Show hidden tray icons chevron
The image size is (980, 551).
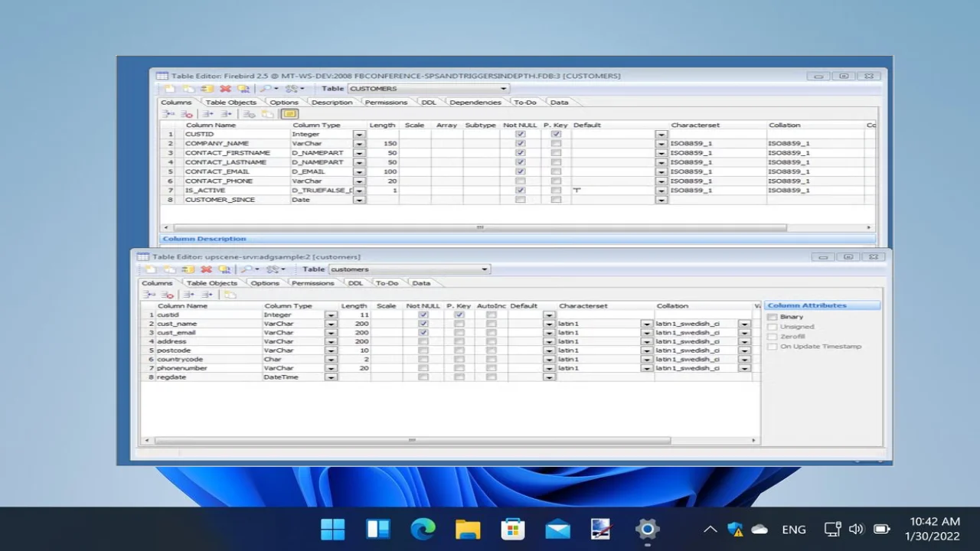(710, 529)
